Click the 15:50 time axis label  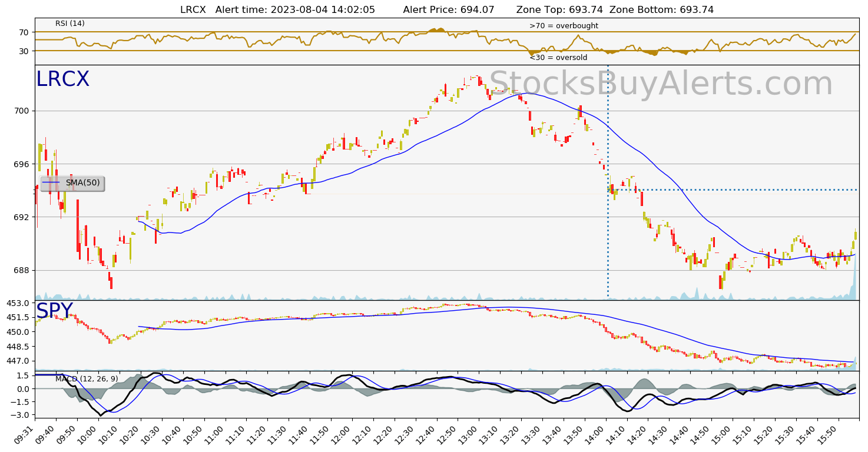[828, 434]
